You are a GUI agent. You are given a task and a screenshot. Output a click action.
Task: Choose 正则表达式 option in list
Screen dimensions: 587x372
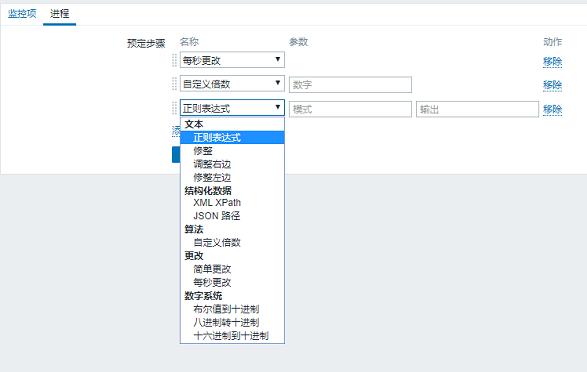(x=232, y=137)
